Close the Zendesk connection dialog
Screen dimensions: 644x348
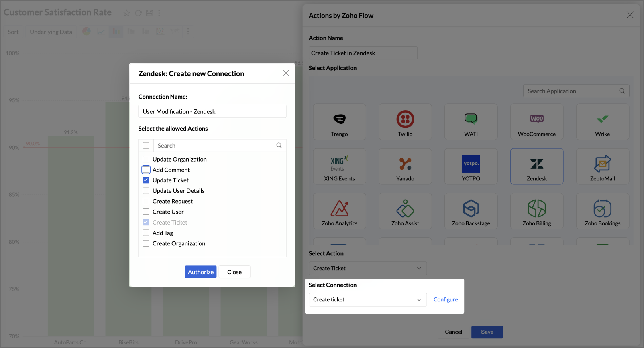click(286, 73)
